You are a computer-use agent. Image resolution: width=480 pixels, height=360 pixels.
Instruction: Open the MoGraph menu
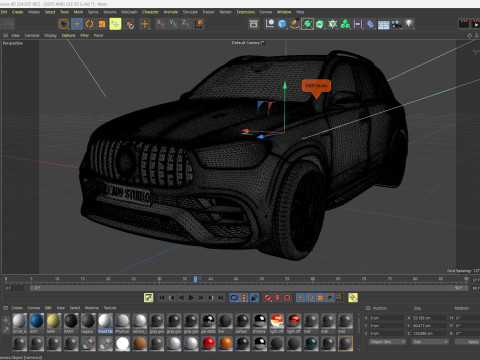[x=129, y=12]
